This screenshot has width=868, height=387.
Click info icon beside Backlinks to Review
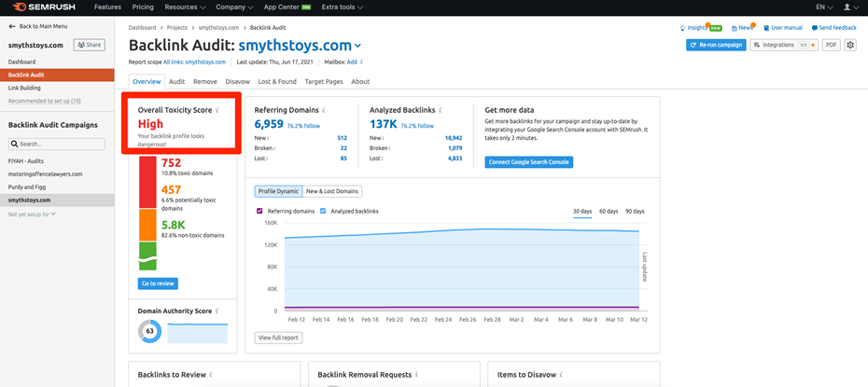pyautogui.click(x=211, y=375)
